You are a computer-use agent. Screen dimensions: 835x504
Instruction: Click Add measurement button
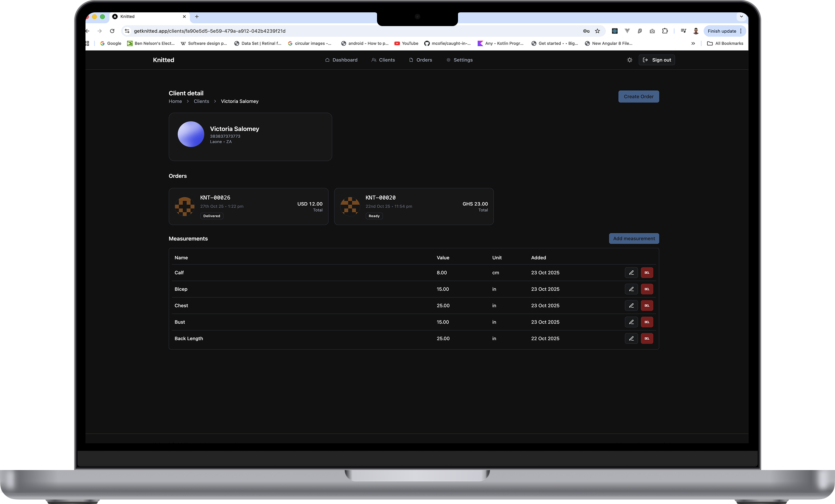[x=633, y=239]
